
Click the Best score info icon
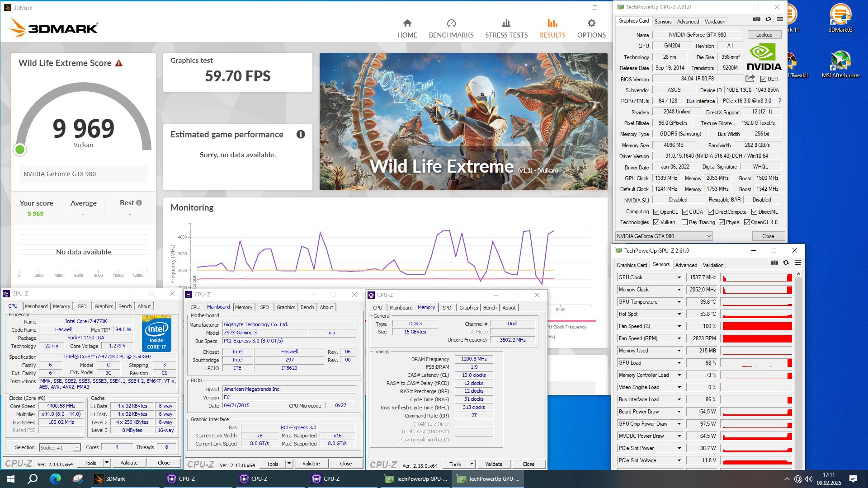(139, 203)
